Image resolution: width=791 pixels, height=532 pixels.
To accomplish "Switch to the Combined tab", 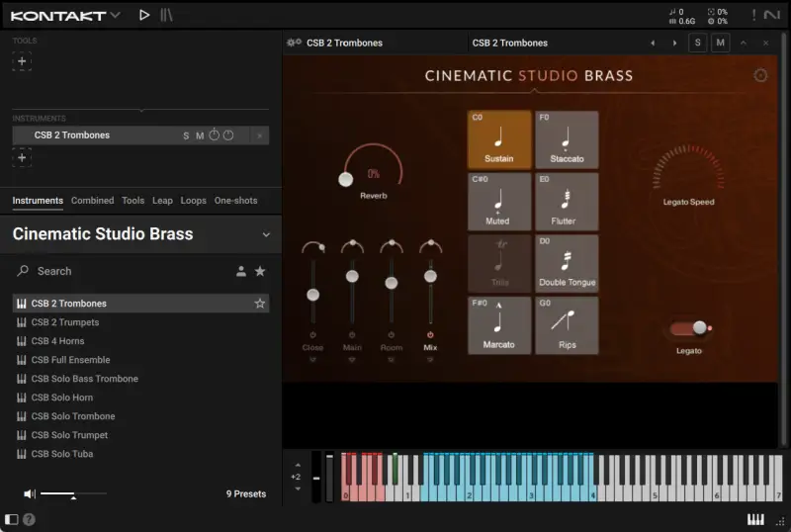I will point(92,201).
